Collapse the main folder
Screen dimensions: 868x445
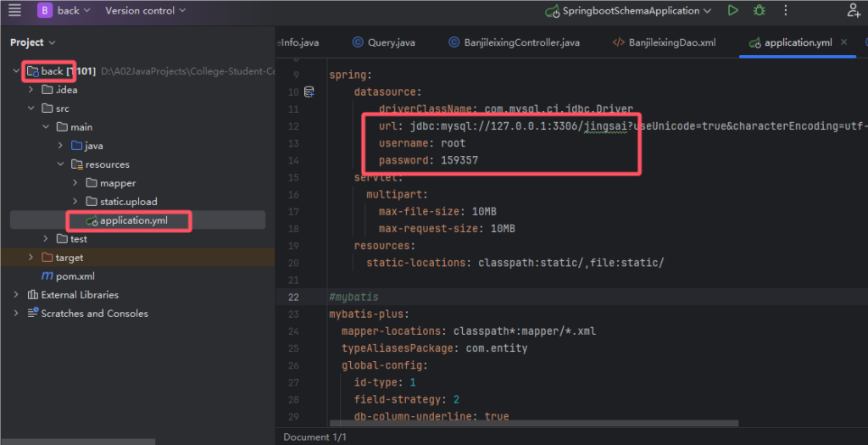46,127
